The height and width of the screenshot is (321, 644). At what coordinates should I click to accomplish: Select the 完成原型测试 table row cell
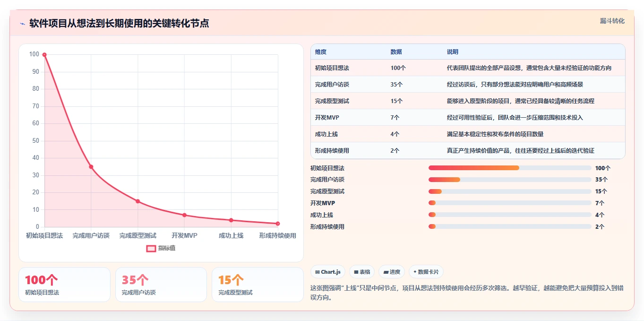[x=332, y=101]
